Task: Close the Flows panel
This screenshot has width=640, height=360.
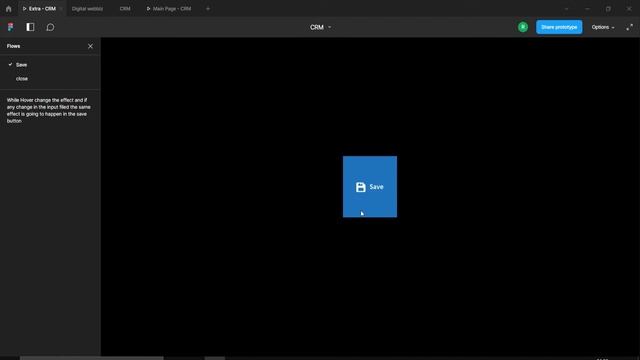Action: point(90,46)
